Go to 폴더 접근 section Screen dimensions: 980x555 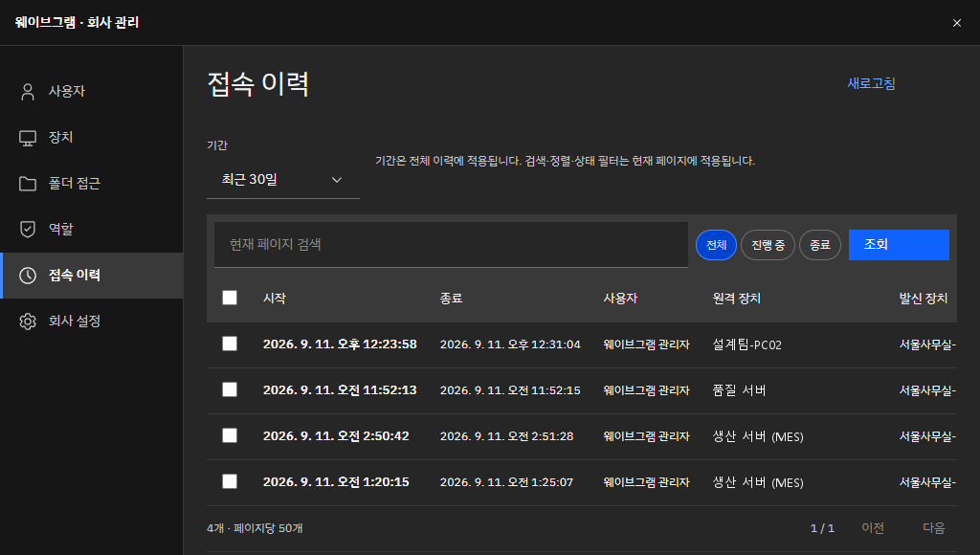tap(92, 183)
